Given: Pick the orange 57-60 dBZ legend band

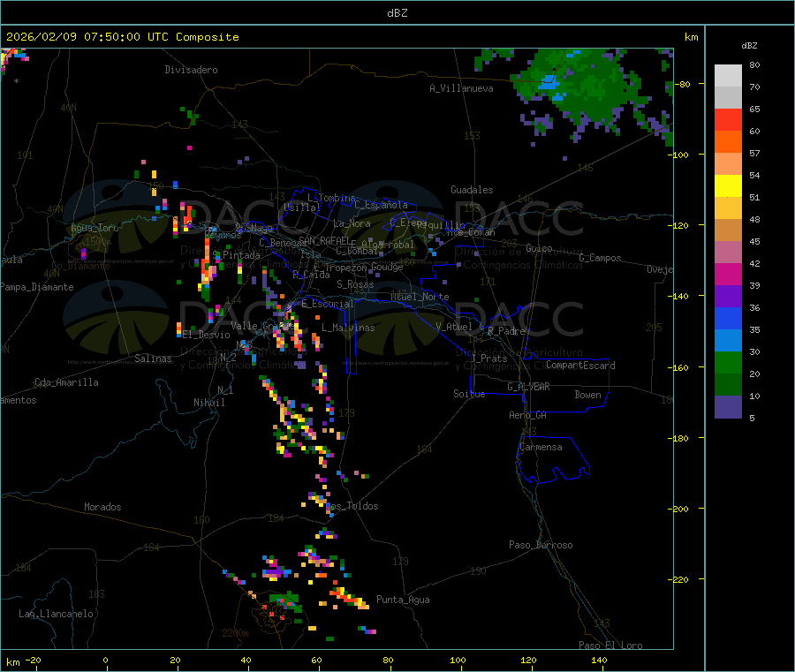Looking at the screenshot, I should coord(728,142).
